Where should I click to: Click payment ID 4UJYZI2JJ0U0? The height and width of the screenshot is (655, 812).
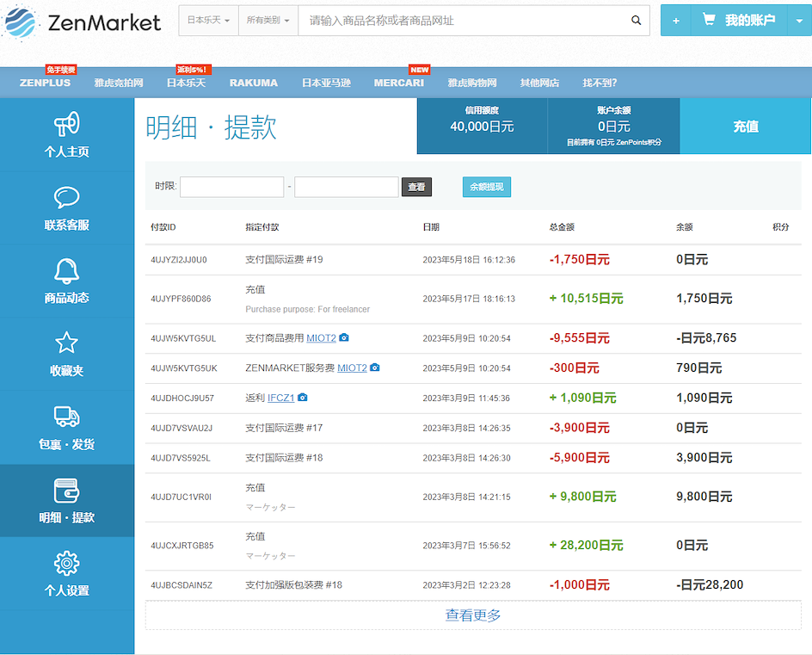pos(179,260)
